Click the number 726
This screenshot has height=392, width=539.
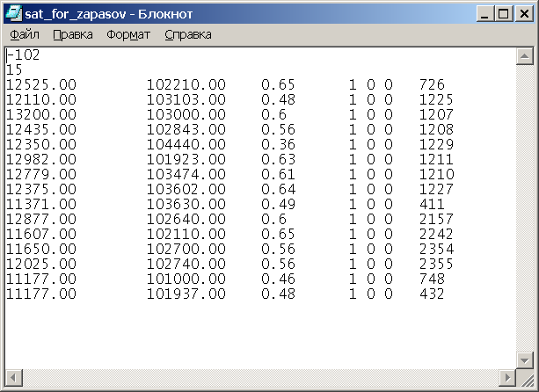coord(432,85)
